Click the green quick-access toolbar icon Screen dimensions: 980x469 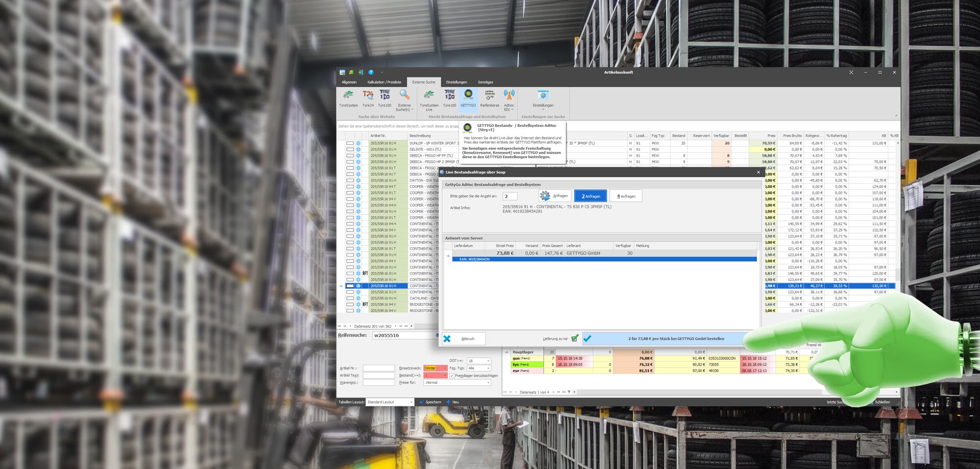click(351, 72)
